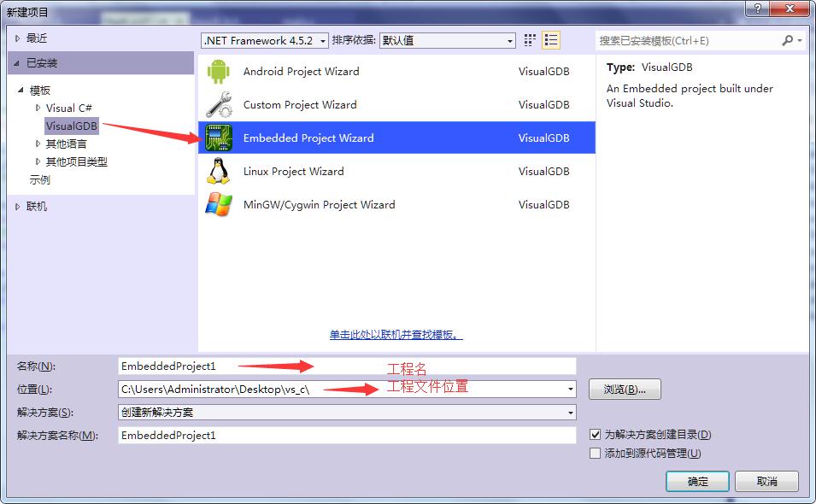Expand the 联机 tree node
The width and height of the screenshot is (816, 504).
[x=18, y=207]
